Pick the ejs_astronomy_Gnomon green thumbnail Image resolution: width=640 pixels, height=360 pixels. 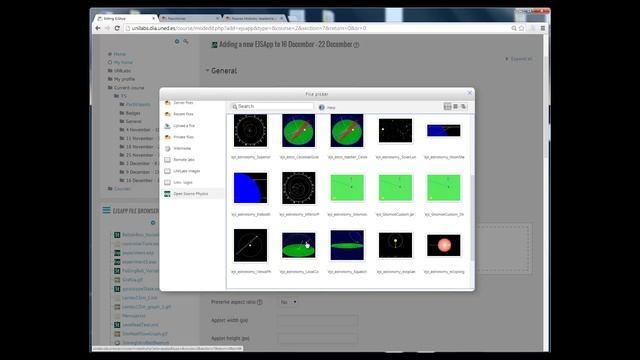coord(347,188)
